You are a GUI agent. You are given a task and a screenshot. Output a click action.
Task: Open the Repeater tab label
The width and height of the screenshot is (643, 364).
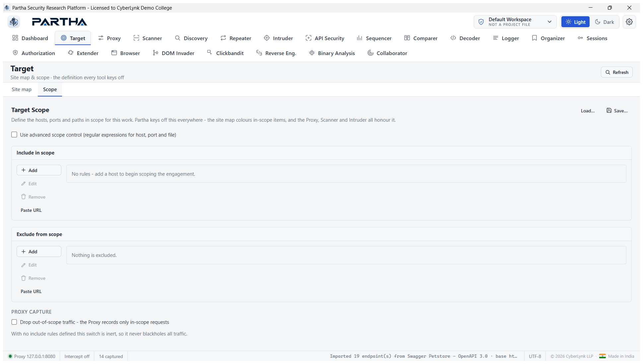point(240,38)
